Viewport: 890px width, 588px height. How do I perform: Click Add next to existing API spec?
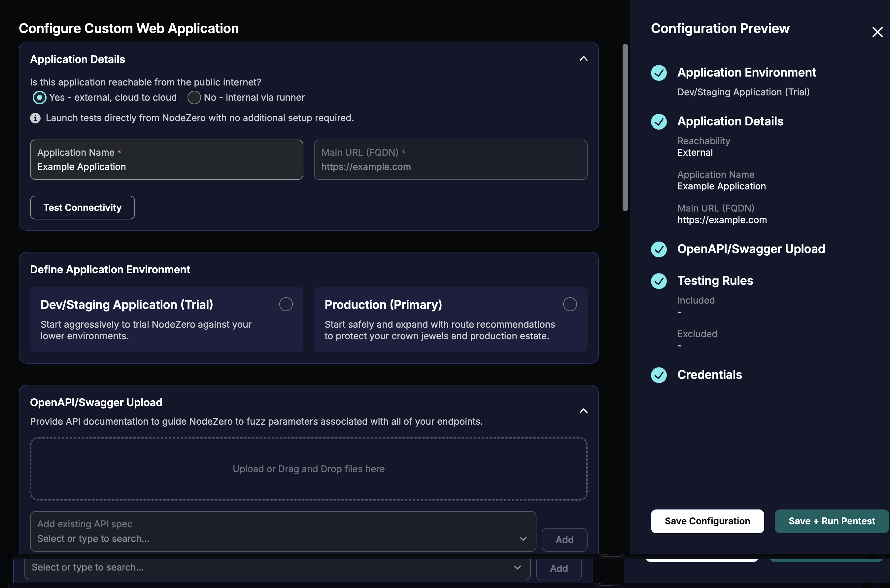[564, 539]
